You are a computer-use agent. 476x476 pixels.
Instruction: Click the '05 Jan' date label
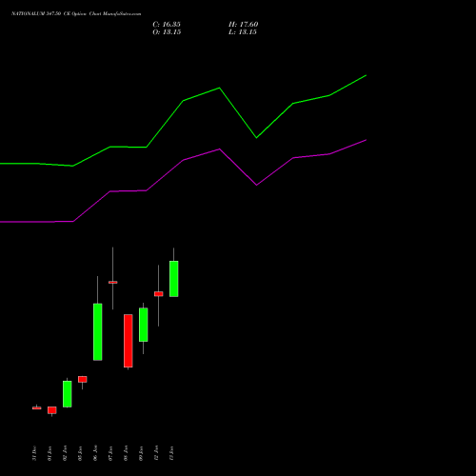pyautogui.click(x=80, y=453)
